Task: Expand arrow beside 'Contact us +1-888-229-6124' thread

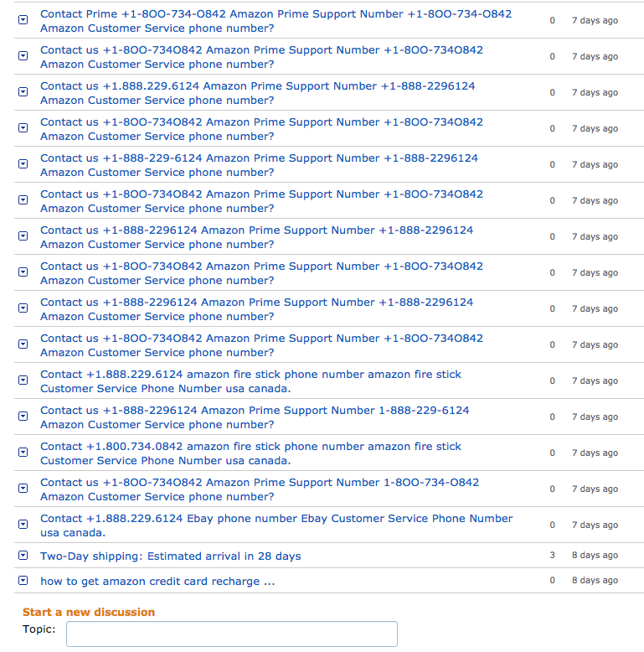Action: click(23, 163)
